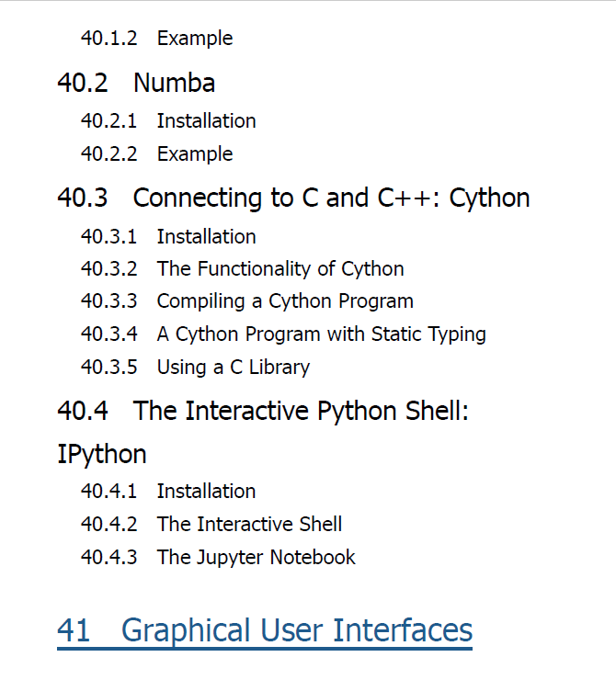Open 40.4 The Interactive Python Shell heading

click(263, 411)
